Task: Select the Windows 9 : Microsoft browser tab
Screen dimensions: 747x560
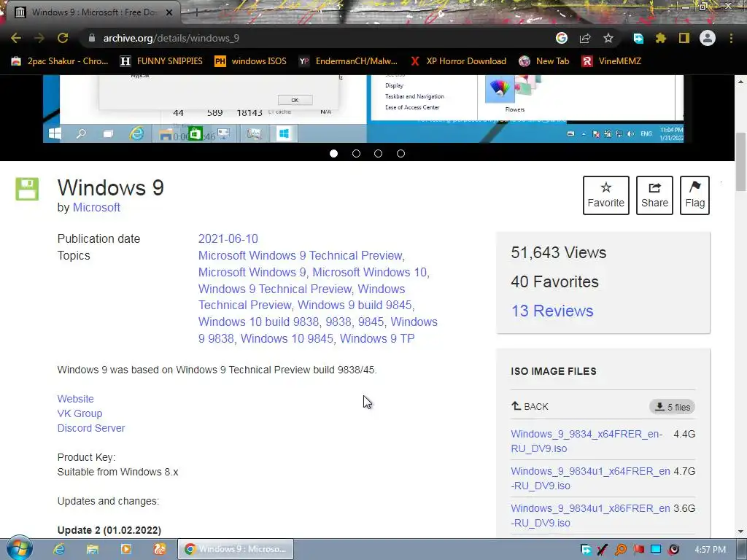Action: 93,12
